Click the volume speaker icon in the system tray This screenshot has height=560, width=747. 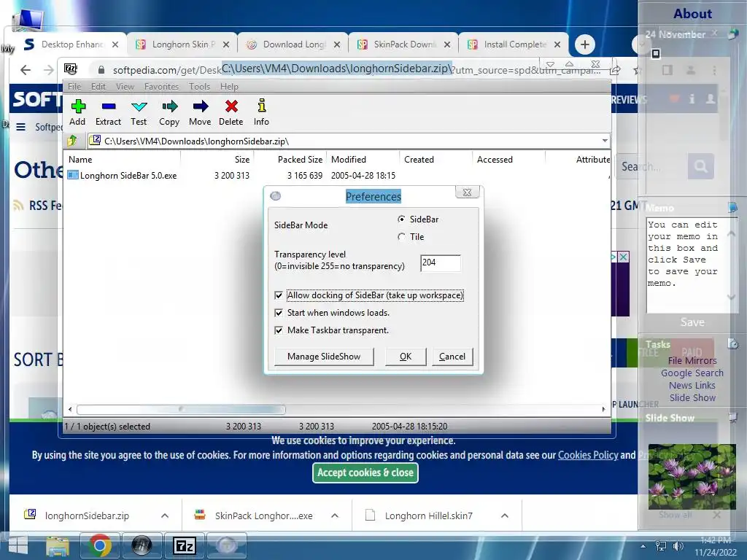point(678,546)
